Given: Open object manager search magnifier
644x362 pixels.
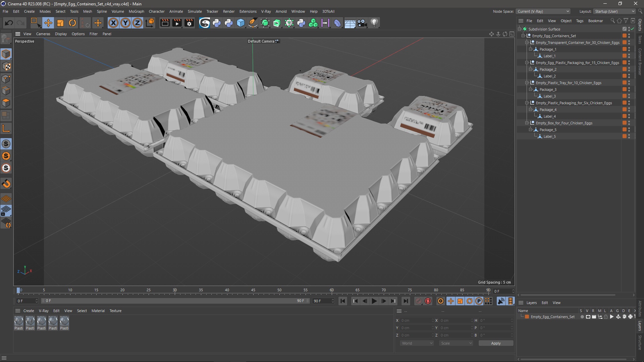Looking at the screenshot, I should [x=612, y=21].
